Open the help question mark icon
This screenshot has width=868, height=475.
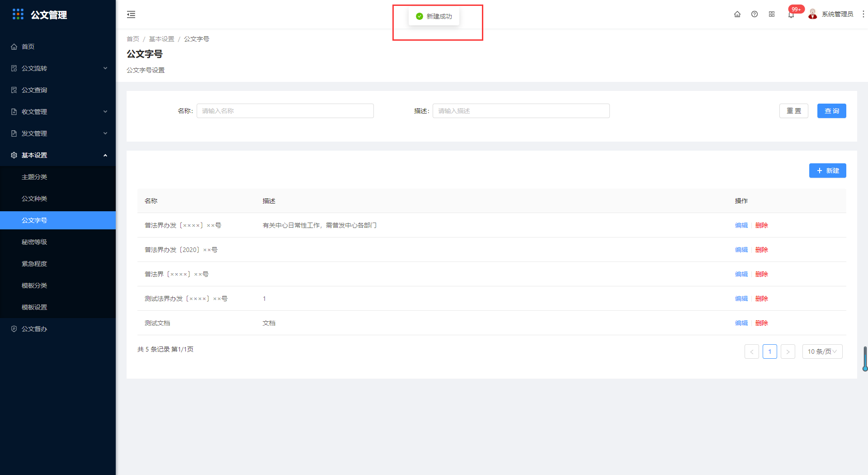pyautogui.click(x=755, y=14)
